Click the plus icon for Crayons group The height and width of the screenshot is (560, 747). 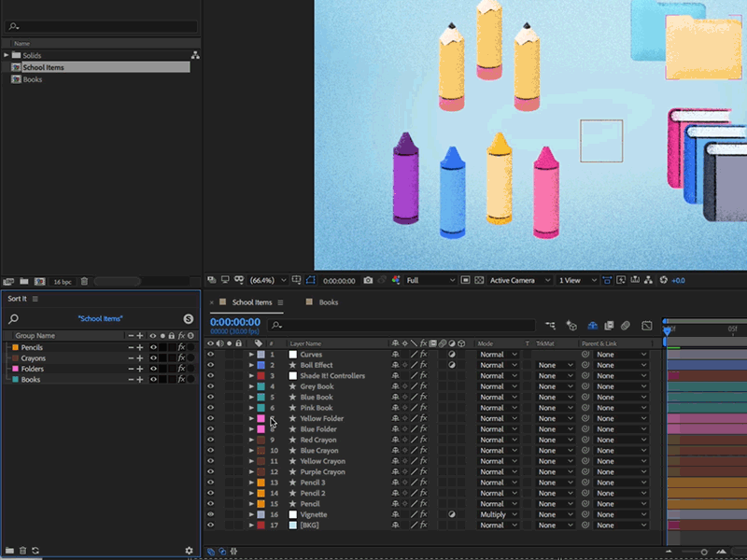pyautogui.click(x=140, y=358)
